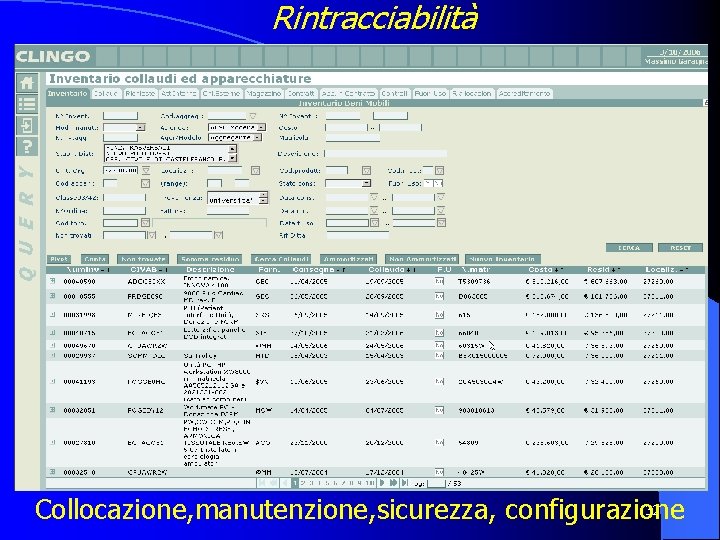The image size is (720, 540).
Task: Open the home icon in the sidebar
Action: pyautogui.click(x=27, y=83)
